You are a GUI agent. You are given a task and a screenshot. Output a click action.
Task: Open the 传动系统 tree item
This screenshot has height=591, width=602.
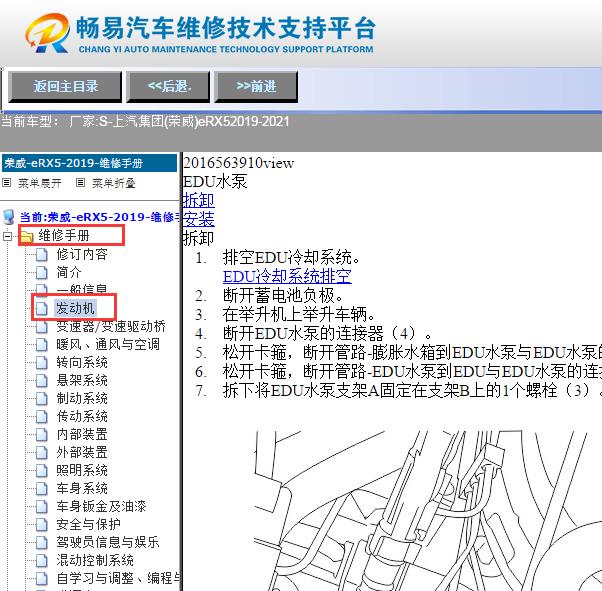[x=82, y=417]
